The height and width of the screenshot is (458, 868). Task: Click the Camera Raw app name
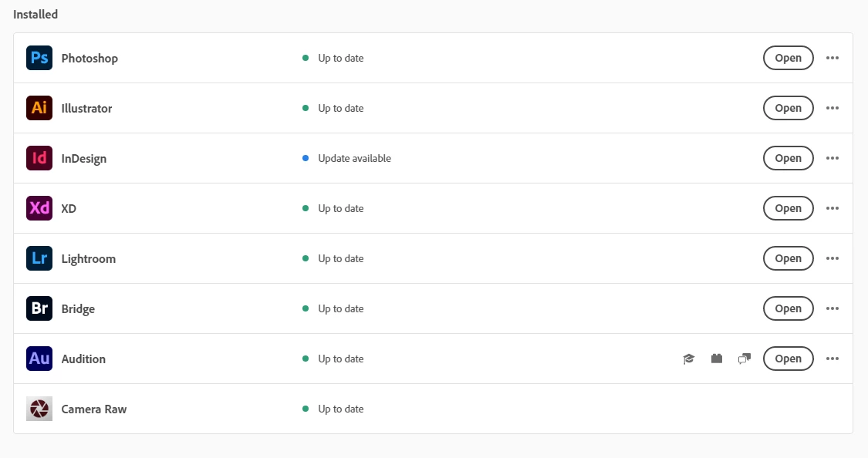click(x=93, y=409)
